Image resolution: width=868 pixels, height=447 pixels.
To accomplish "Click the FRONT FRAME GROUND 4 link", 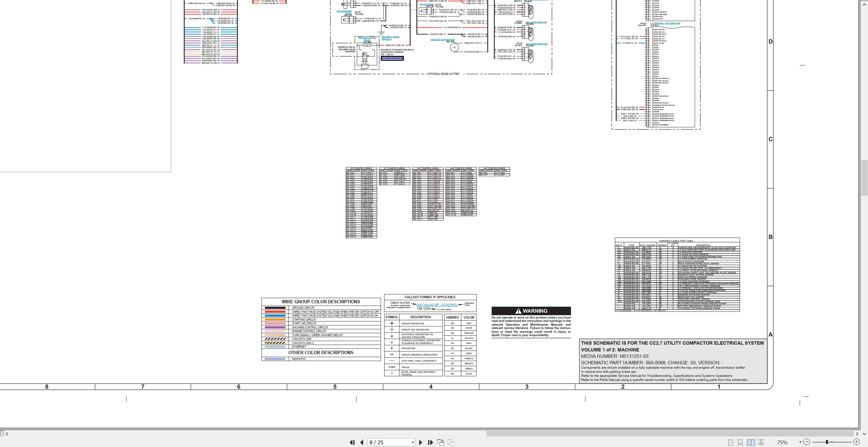I will tap(390, 38).
